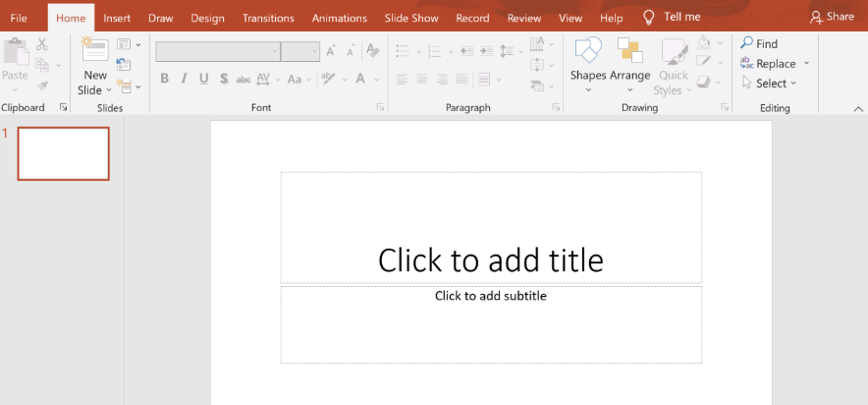Click the Align Right icon
The image size is (868, 405).
[442, 80]
